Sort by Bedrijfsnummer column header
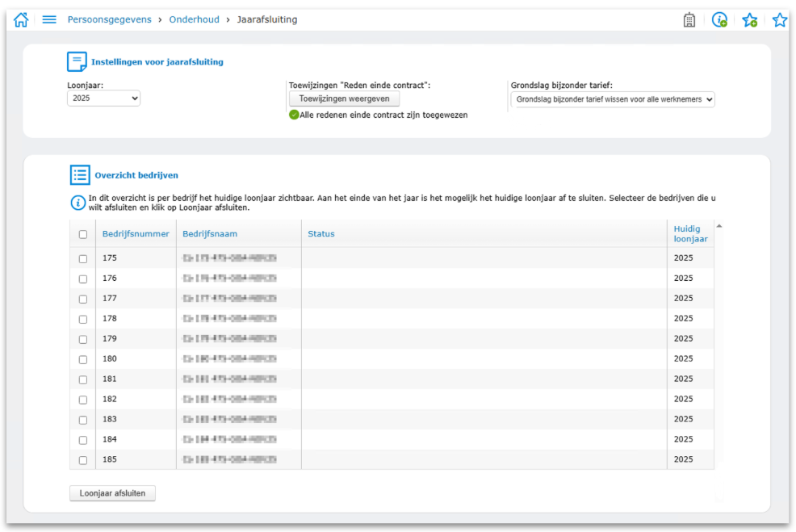The height and width of the screenshot is (532, 796). pyautogui.click(x=136, y=233)
